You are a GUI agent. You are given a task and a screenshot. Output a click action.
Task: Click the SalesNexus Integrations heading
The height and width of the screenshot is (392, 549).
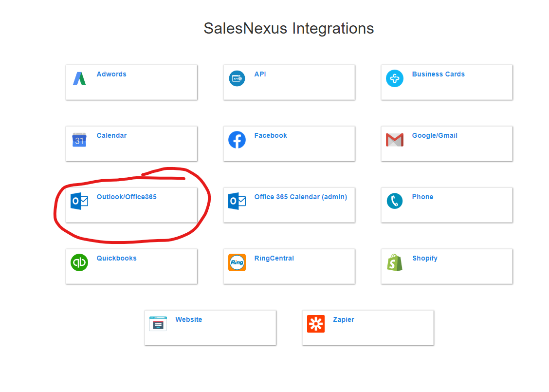[289, 28]
